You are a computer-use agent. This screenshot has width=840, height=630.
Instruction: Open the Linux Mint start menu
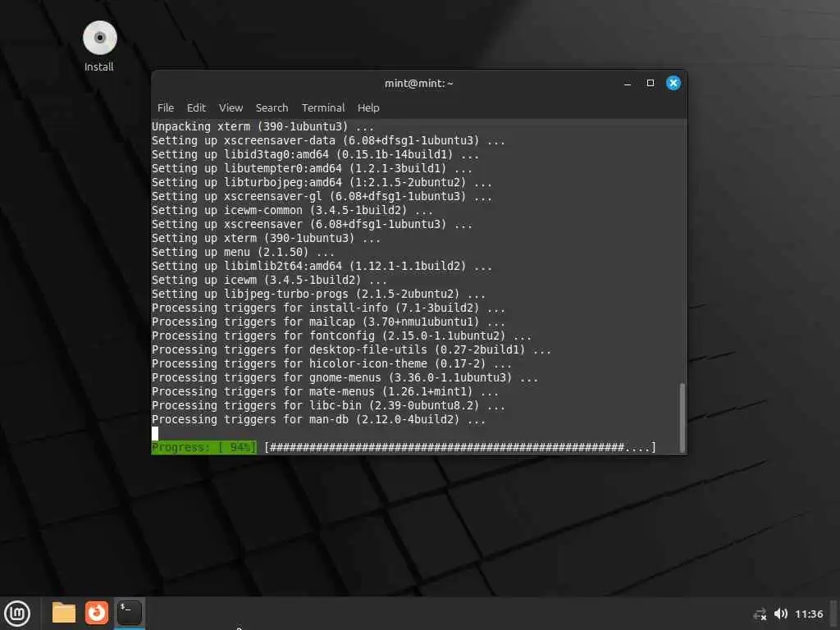(x=17, y=613)
